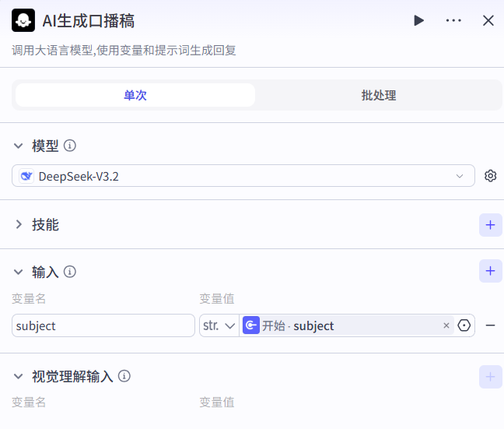Screen dimensions: 504x429
Task: Add a new input variable
Action: pos(490,271)
